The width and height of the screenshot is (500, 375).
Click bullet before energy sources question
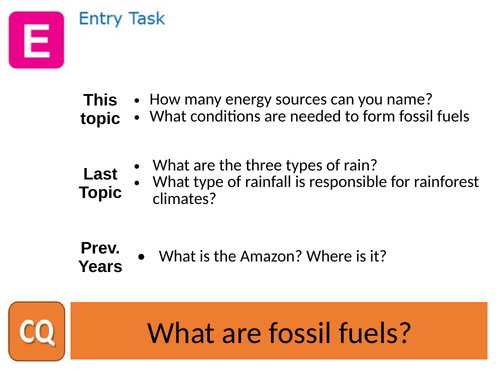coord(136,100)
